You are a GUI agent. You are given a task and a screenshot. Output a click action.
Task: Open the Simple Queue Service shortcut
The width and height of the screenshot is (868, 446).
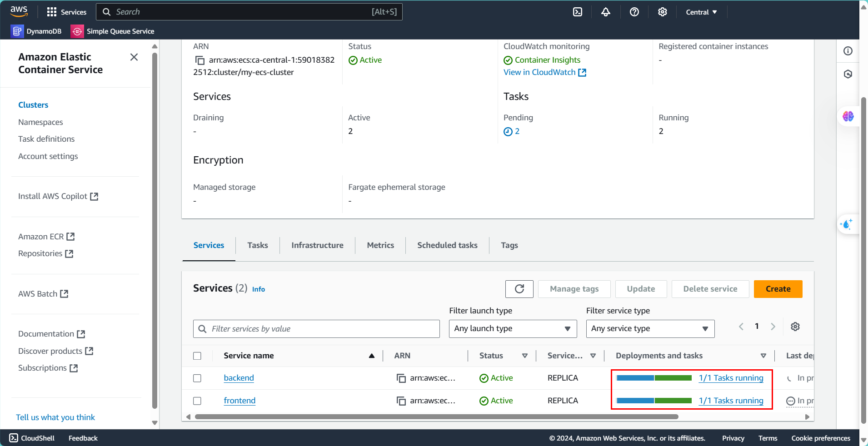[x=113, y=31]
